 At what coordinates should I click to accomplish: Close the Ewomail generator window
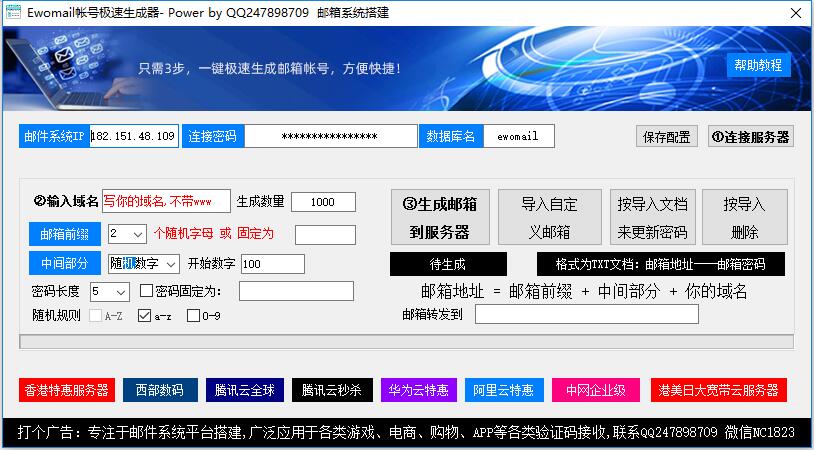(x=796, y=13)
